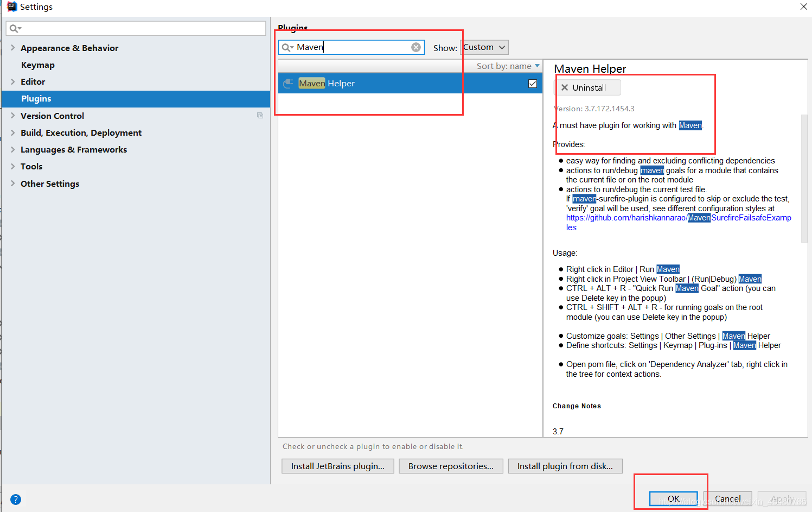The width and height of the screenshot is (812, 512).
Task: Click Install plugin from disk button
Action: click(565, 466)
